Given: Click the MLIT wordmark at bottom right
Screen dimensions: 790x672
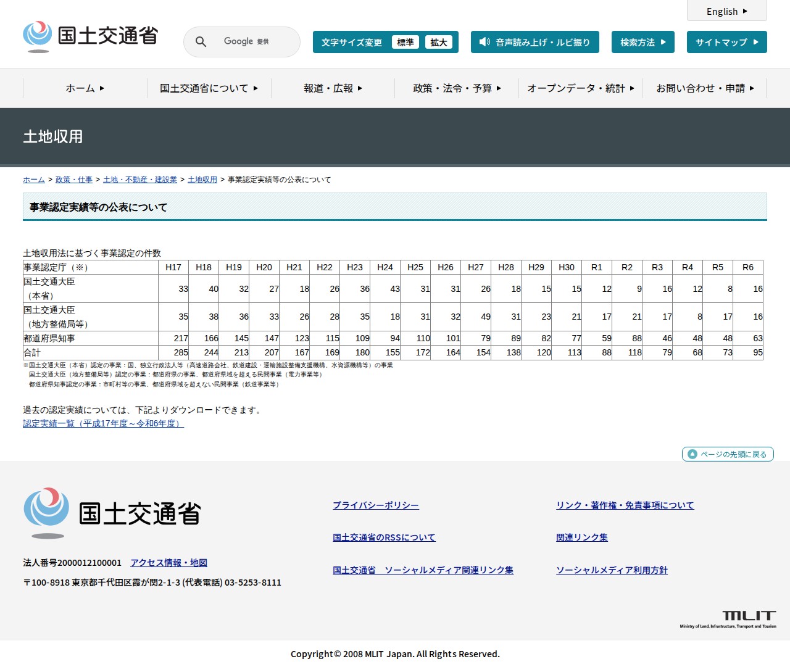Looking at the screenshot, I should (x=749, y=616).
